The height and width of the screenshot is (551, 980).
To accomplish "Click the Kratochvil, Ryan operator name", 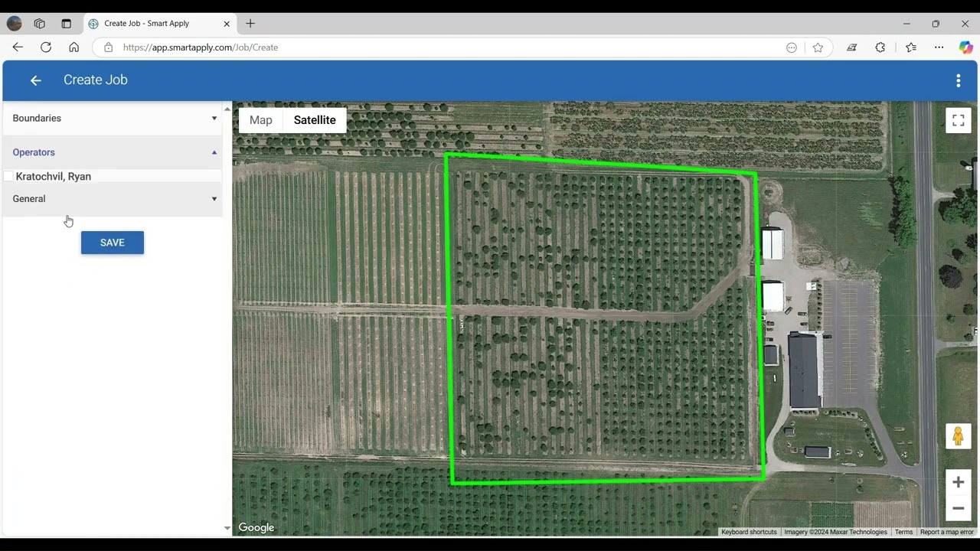I will [54, 177].
